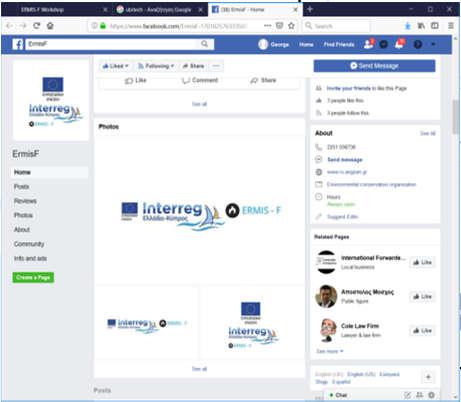Open the Messenger icon in header
461x402 pixels.
tap(384, 44)
